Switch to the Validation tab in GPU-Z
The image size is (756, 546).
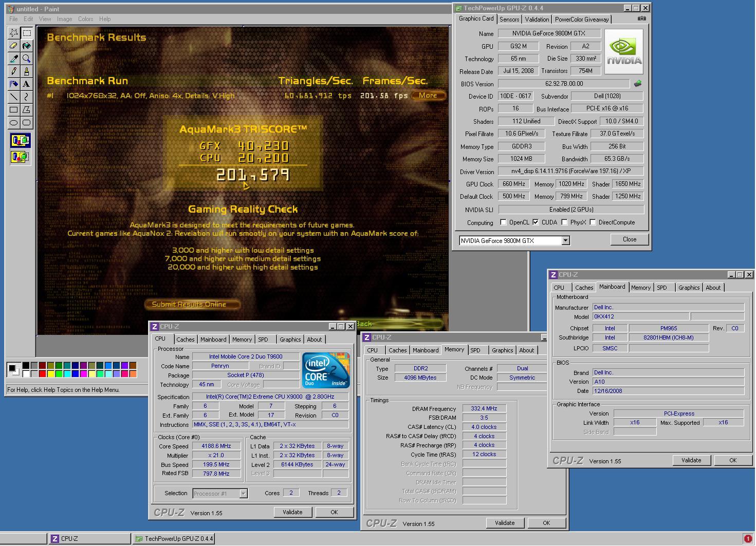click(537, 20)
